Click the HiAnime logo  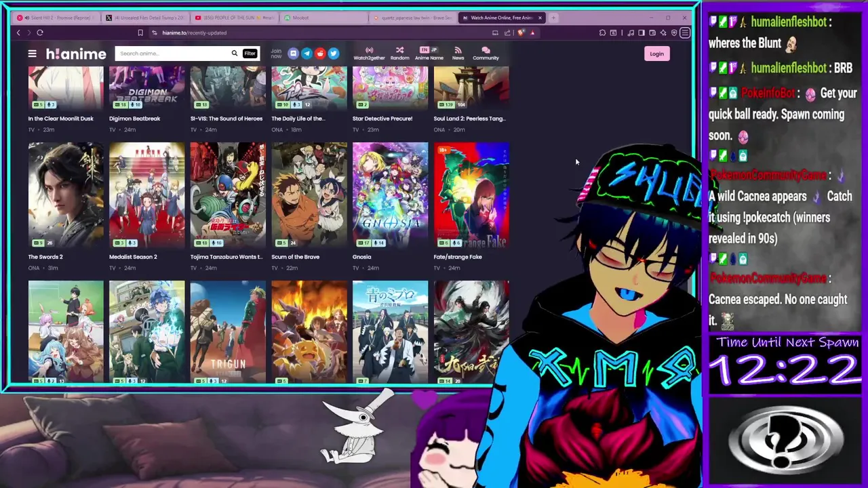(76, 54)
